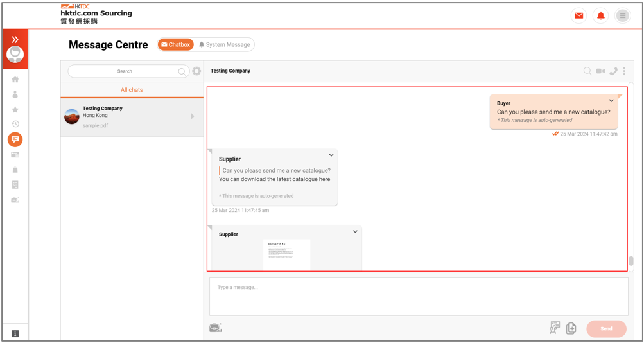The height and width of the screenshot is (343, 644).
Task: Open dropdown chevron on Buyer message
Action: [611, 101]
